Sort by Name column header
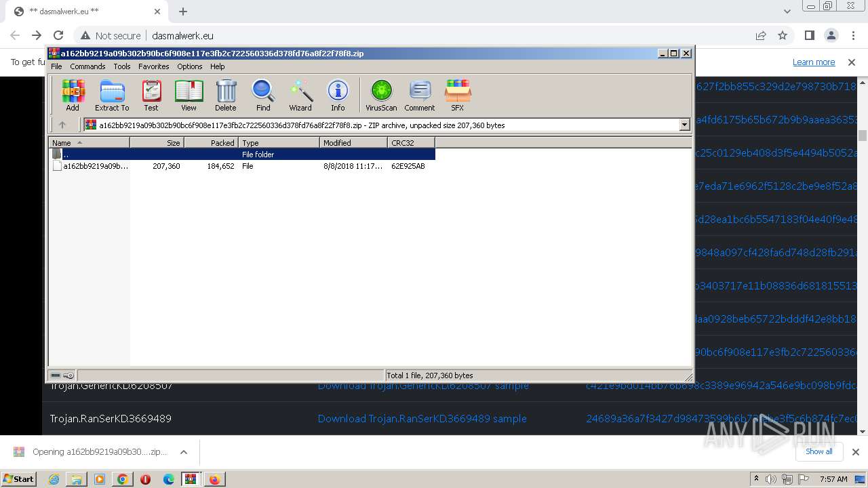868x488 pixels. coord(89,142)
